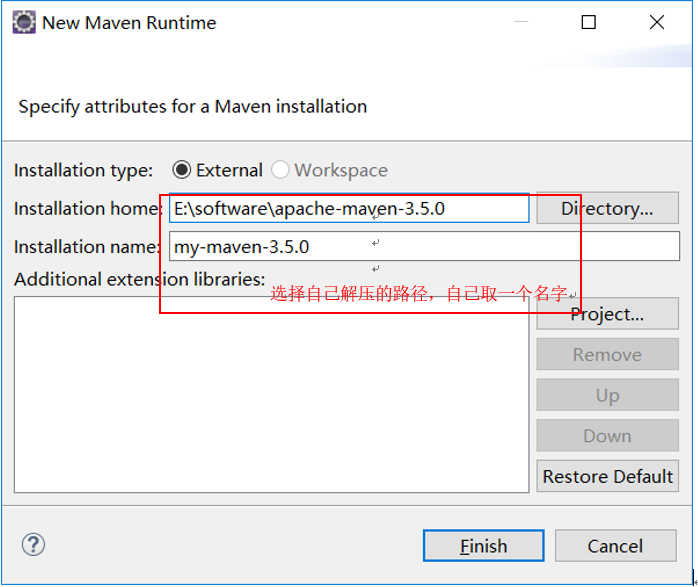
Task: Click the Eclipse icon in title bar
Action: click(24, 22)
